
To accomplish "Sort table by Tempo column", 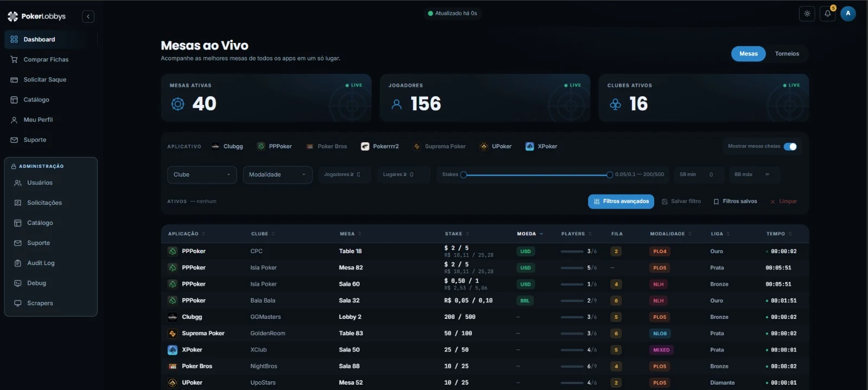I will point(779,234).
